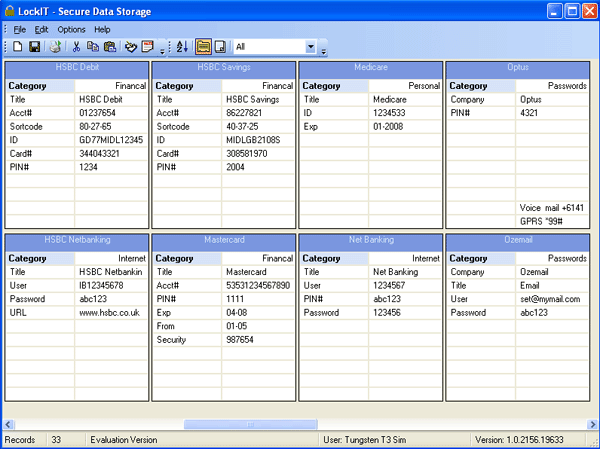Click the sortcode value 80-27-65

[x=96, y=127]
